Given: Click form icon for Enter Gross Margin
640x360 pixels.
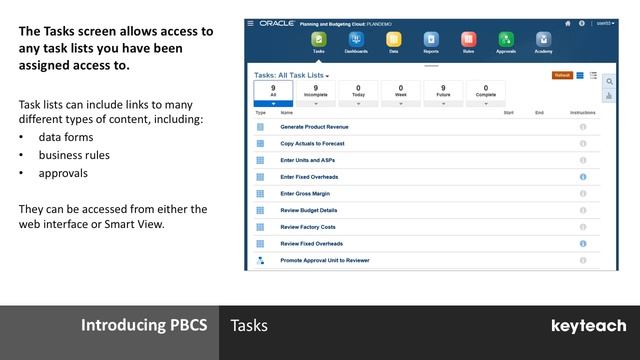Looking at the screenshot, I should tap(260, 194).
